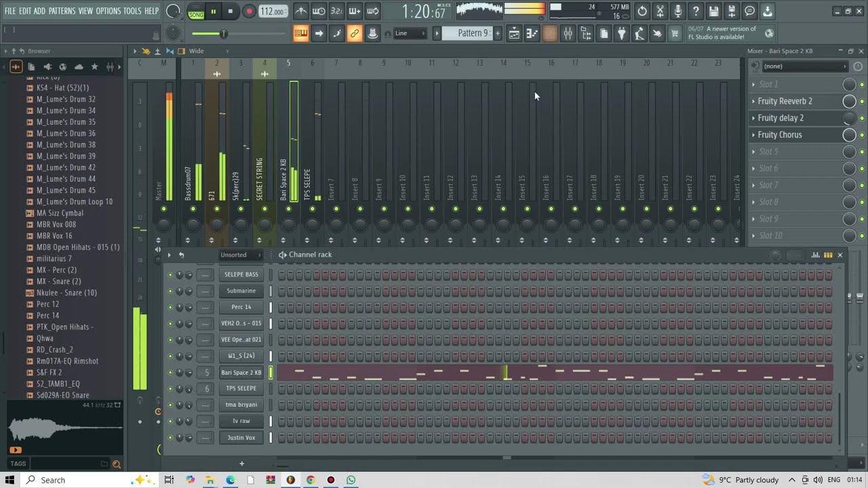Open the PATTERNS menu
Viewport: 868px width, 488px height.
coord(62,11)
